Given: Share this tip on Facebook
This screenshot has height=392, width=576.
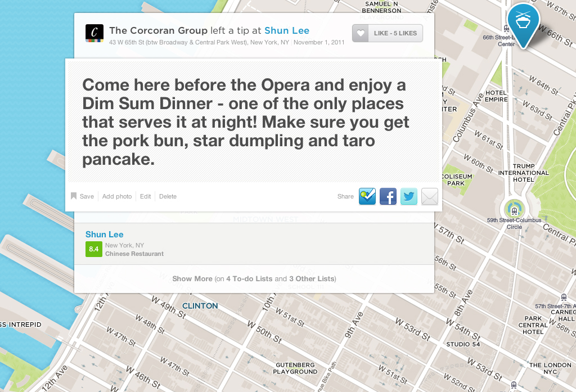Looking at the screenshot, I should click(x=388, y=196).
